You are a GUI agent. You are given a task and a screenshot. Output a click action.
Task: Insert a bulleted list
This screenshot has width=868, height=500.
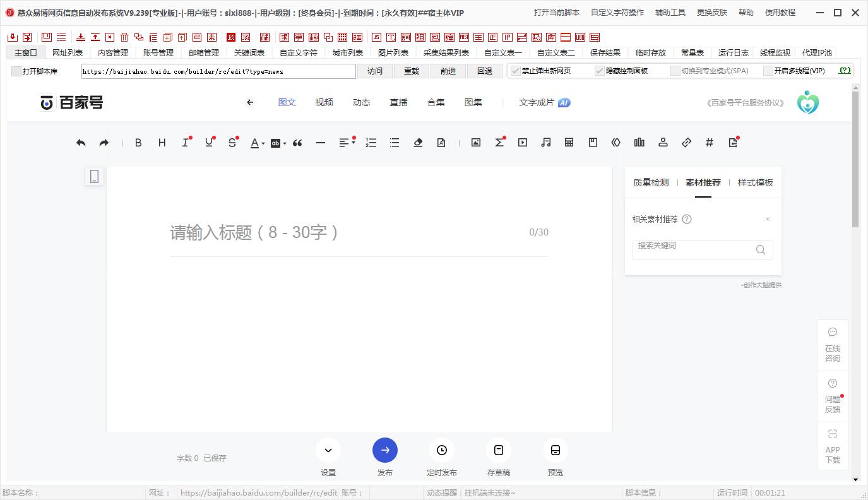point(395,143)
